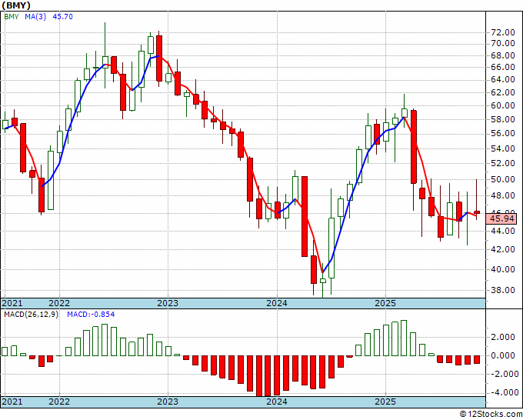
Task: Click 2021 on the price chart time axis
Action: pyautogui.click(x=12, y=303)
